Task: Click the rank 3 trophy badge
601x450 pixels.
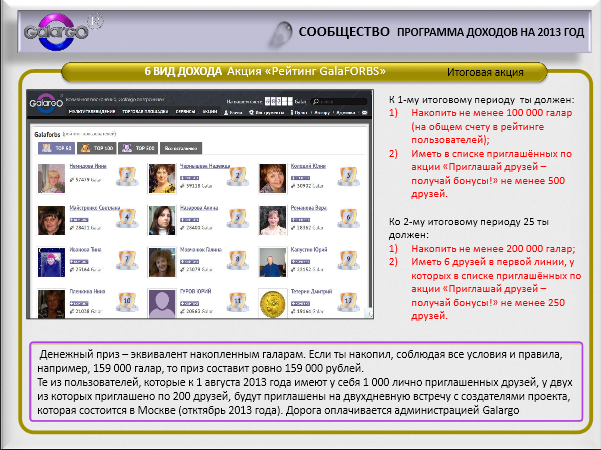Action: 348,176
